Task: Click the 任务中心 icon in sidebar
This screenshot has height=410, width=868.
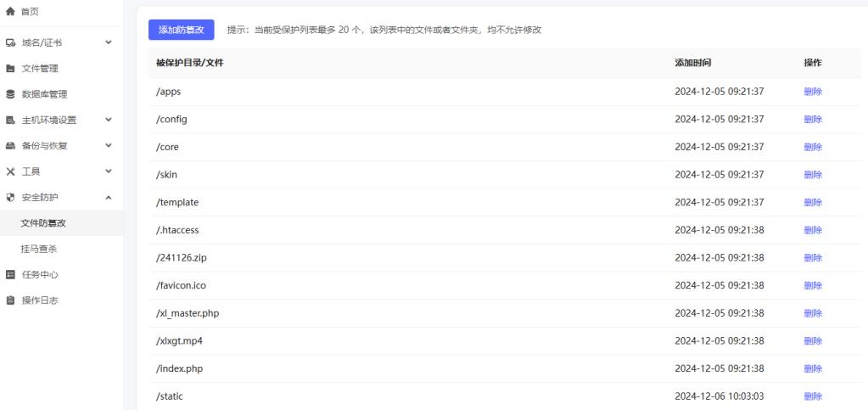Action: click(10, 275)
